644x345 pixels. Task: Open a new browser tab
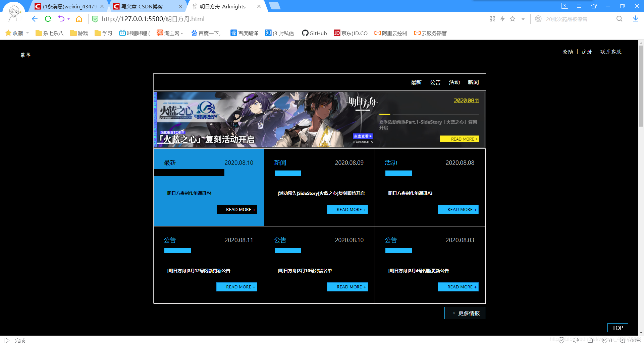pos(275,6)
